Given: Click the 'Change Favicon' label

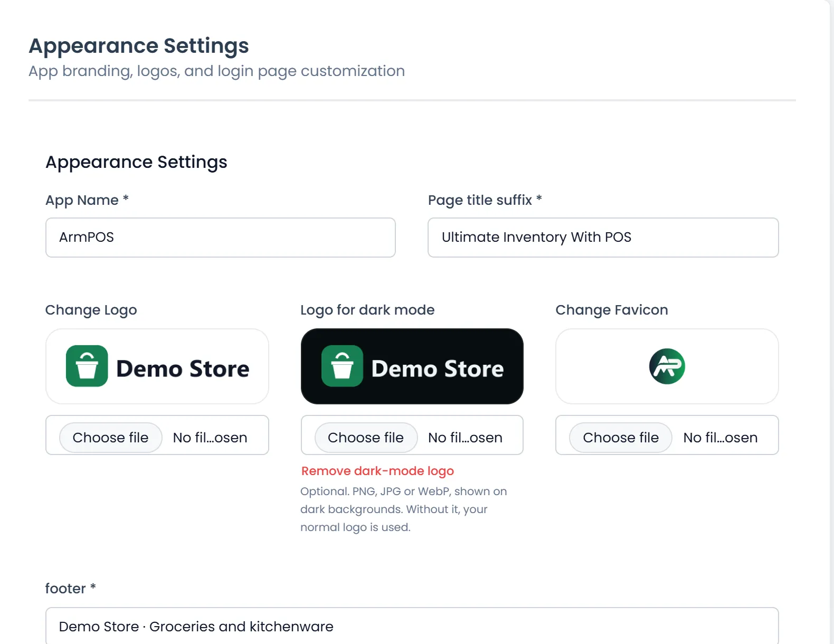Looking at the screenshot, I should coord(612,310).
